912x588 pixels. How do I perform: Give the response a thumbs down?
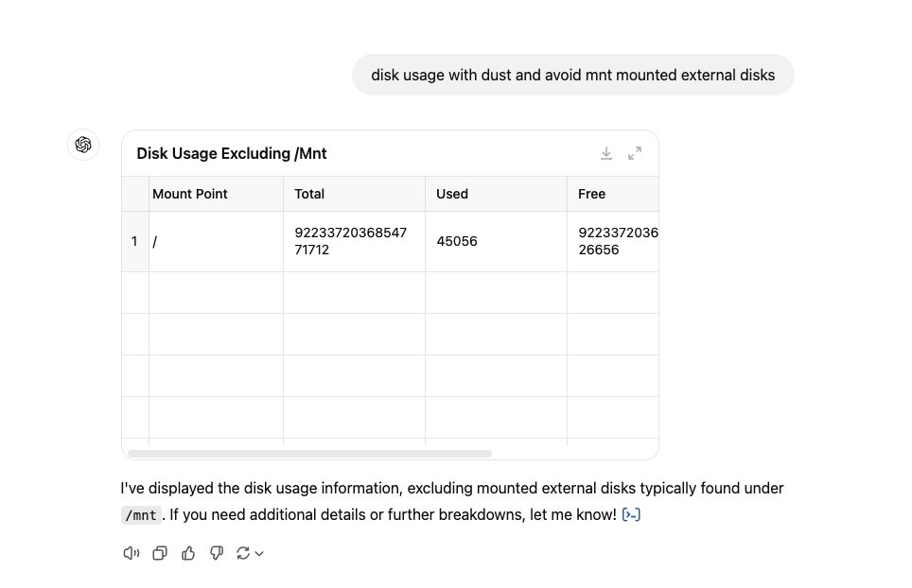click(217, 553)
